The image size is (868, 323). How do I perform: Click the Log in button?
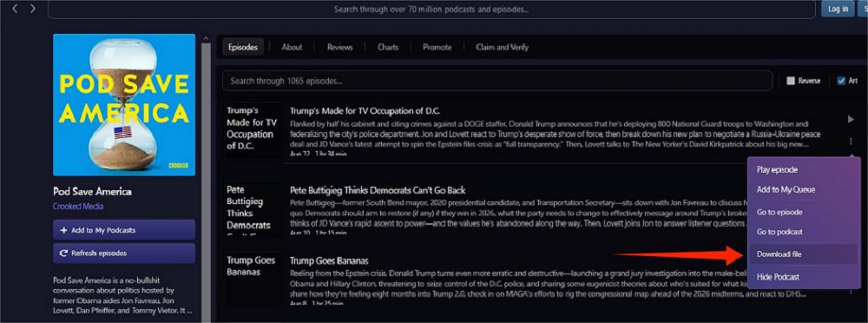(838, 9)
